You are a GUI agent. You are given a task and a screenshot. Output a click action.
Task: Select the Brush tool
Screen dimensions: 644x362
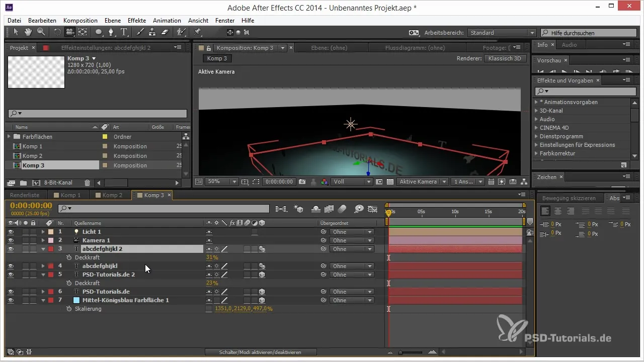point(140,32)
